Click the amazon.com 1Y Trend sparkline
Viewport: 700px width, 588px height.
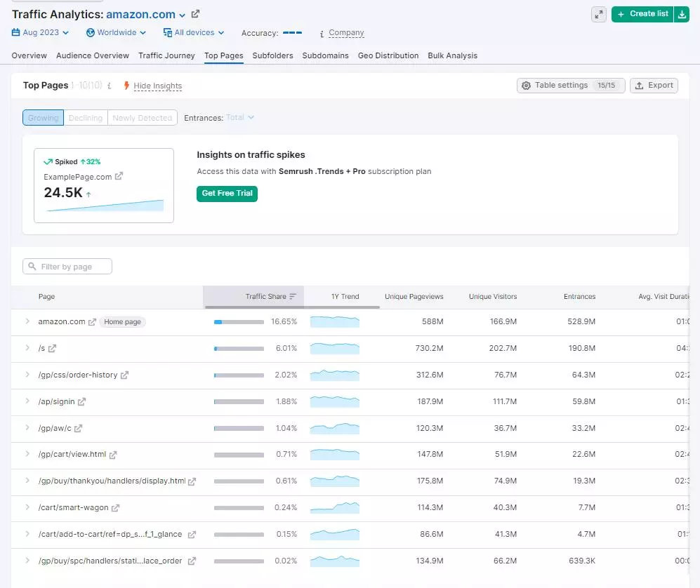click(335, 321)
